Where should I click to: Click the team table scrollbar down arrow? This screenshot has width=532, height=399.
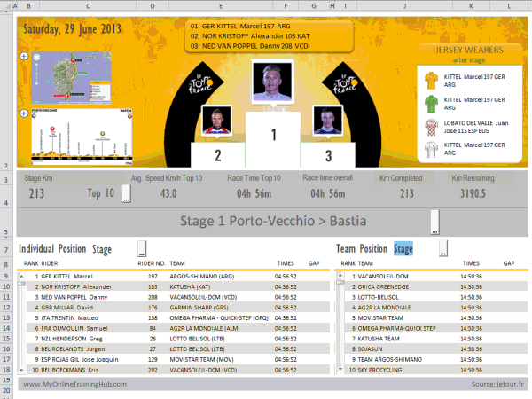pos(340,369)
